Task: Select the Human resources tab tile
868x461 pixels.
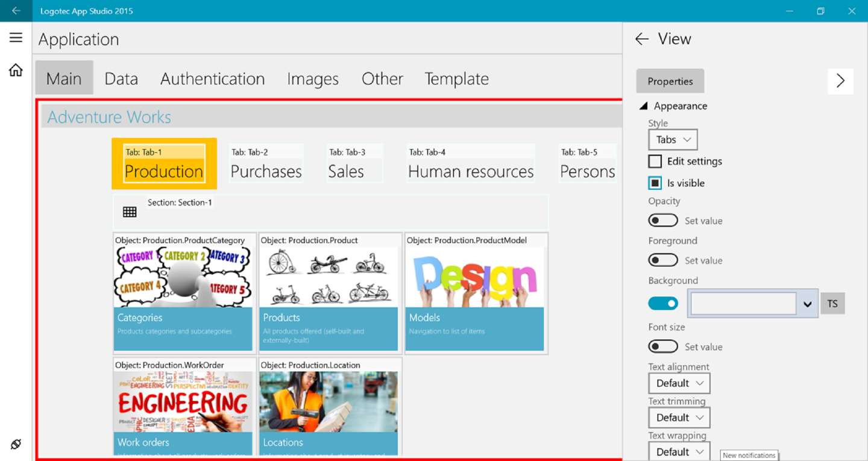Action: (x=471, y=164)
